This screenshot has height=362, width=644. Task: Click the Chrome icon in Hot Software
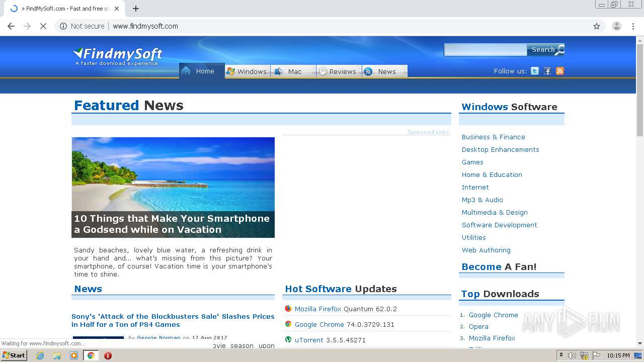[x=288, y=324]
